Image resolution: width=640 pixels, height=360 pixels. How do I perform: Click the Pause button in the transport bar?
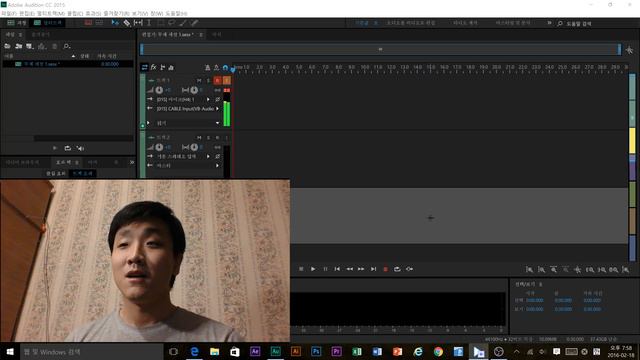click(325, 269)
